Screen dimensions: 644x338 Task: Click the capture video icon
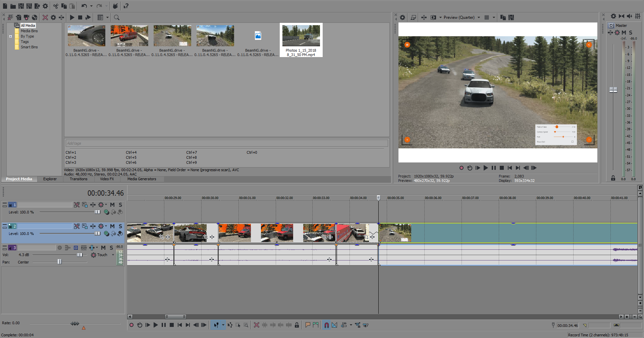pos(26,17)
